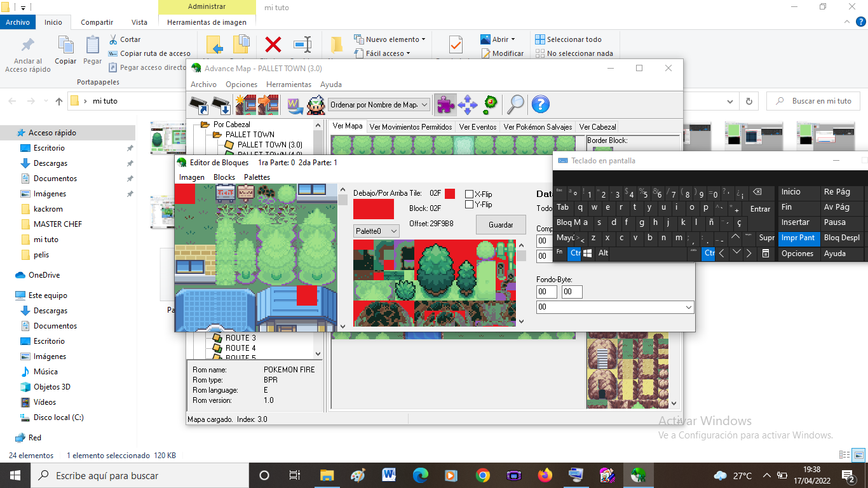Open help with the blue question mark icon
The width and height of the screenshot is (868, 488).
pos(540,104)
